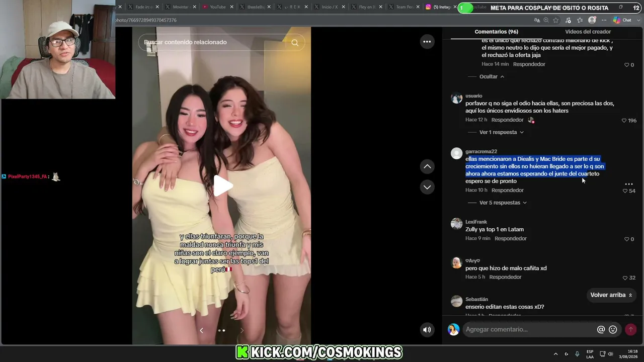Open LexiFrank's profile avatar
Viewport: 644px width, 362px height.
(x=456, y=224)
